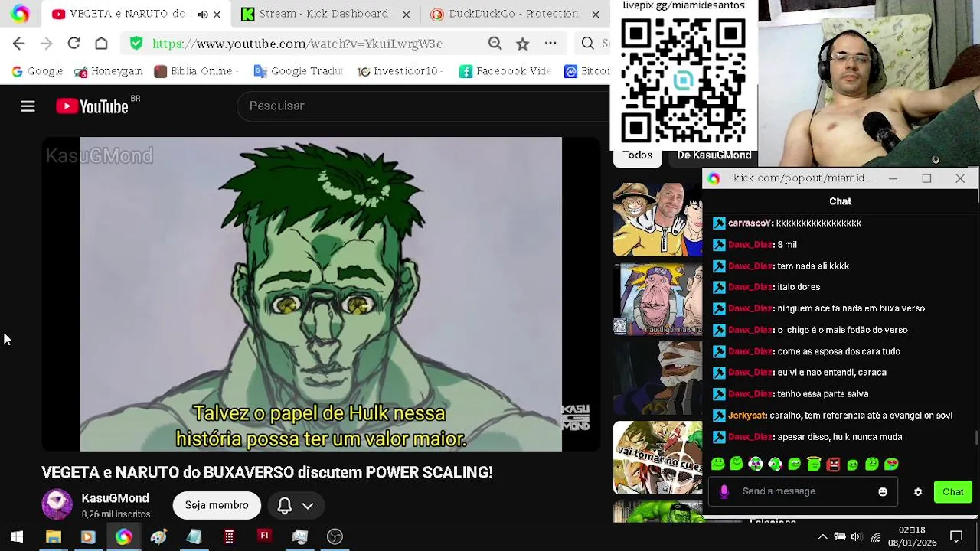The image size is (980, 551).
Task: Insert the red angry emote
Action: [833, 464]
